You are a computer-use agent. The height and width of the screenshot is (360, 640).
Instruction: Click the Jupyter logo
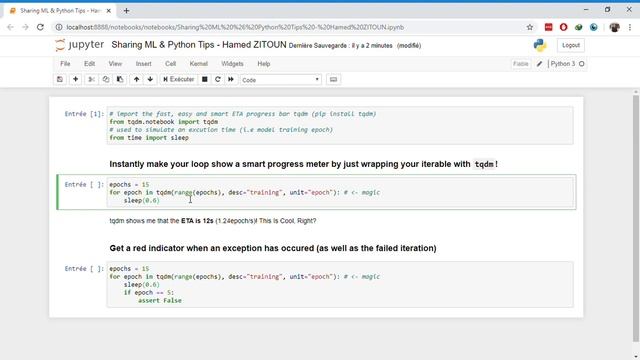click(x=80, y=44)
